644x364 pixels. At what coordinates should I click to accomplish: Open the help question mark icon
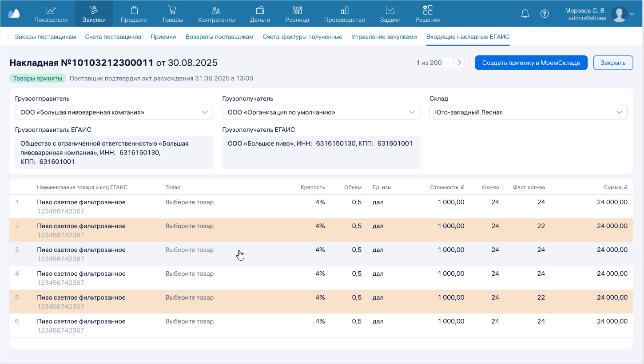545,14
